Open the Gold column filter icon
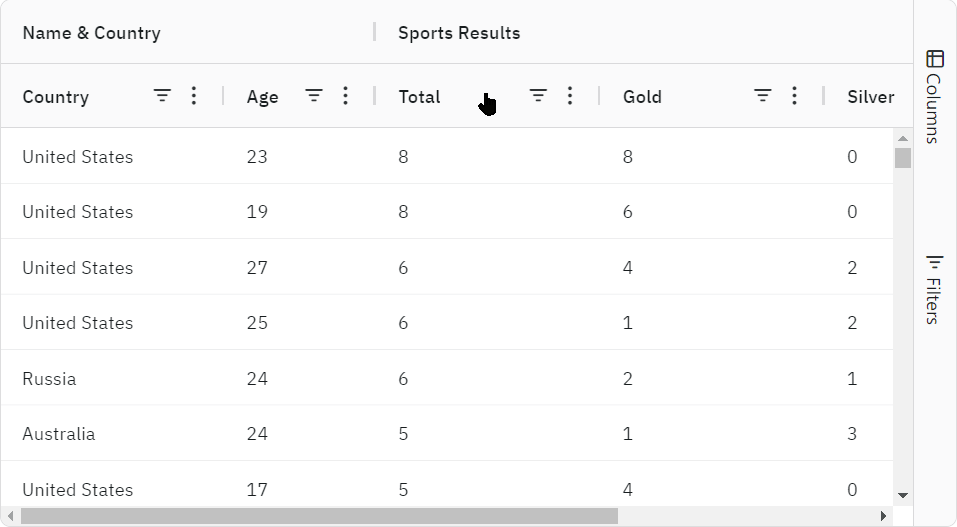Image resolution: width=957 pixels, height=527 pixels. pyautogui.click(x=762, y=96)
